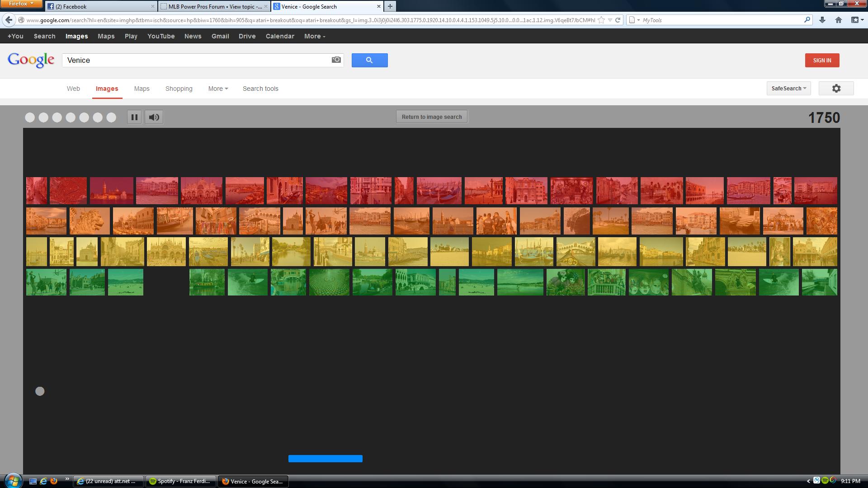Click the Google logo

pos(31,60)
